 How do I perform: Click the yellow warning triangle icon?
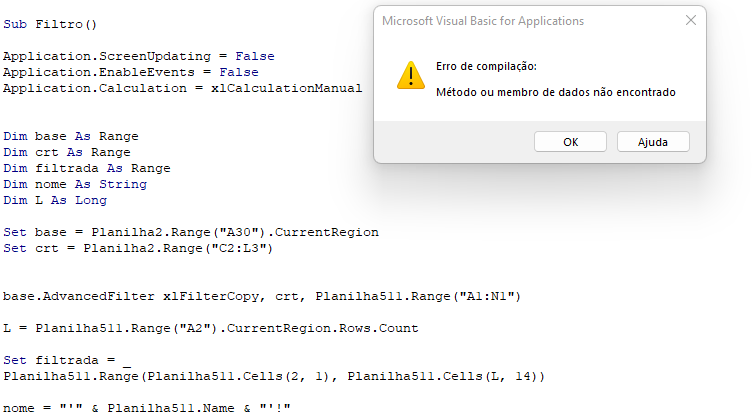tap(410, 75)
